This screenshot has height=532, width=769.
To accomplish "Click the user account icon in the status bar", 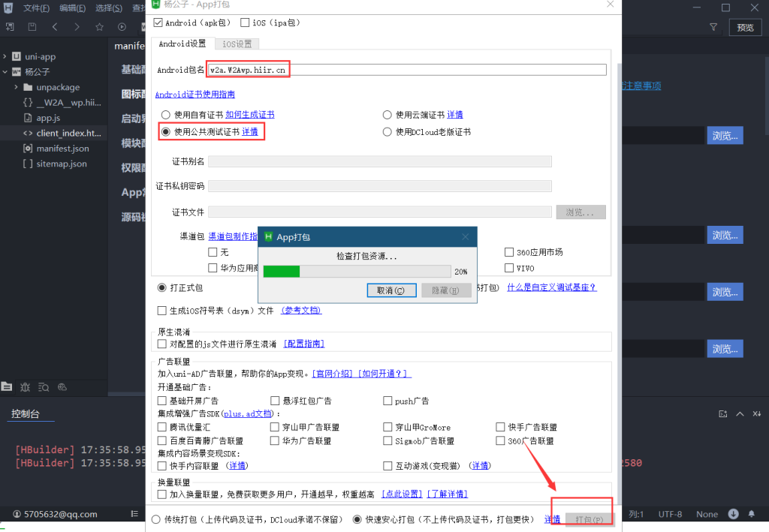I will coord(17,514).
